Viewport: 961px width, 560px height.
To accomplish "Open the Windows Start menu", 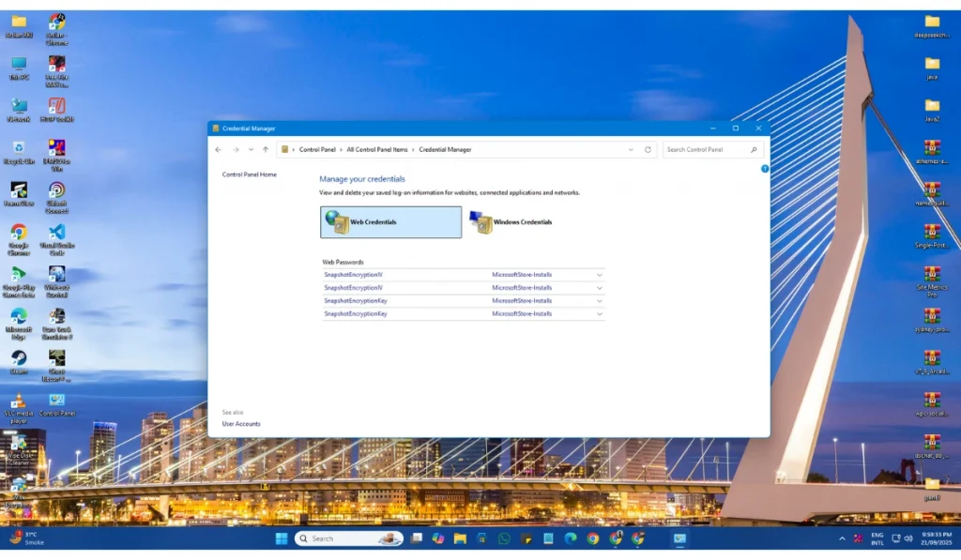I will click(281, 538).
